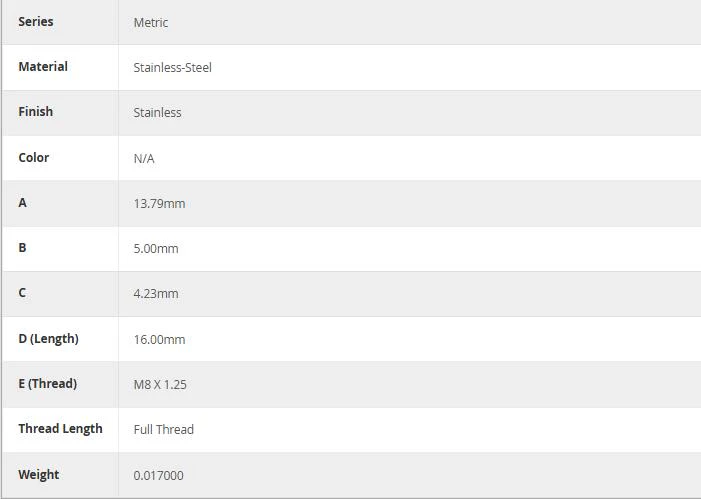Select the 0.017000 weight value
Screen dimensions: 701x499
158,475
